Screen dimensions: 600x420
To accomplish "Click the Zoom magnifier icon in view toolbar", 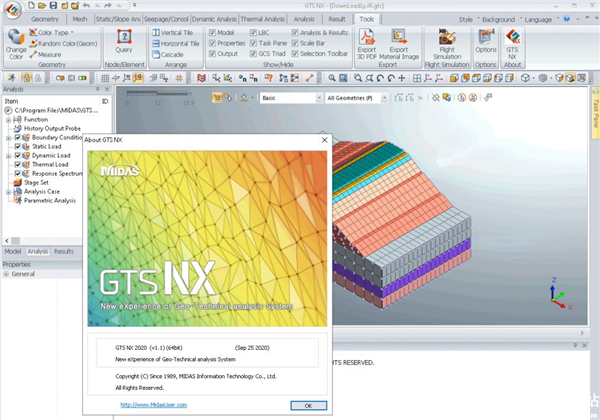I will tap(332, 78).
